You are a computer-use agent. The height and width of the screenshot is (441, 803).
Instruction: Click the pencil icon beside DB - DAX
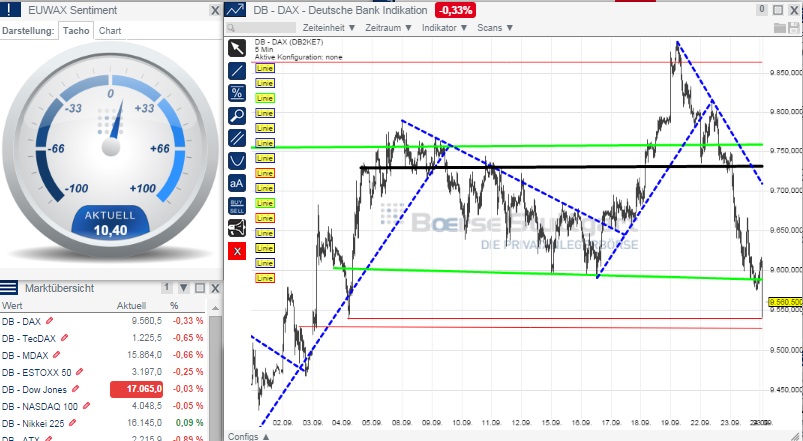(x=49, y=321)
